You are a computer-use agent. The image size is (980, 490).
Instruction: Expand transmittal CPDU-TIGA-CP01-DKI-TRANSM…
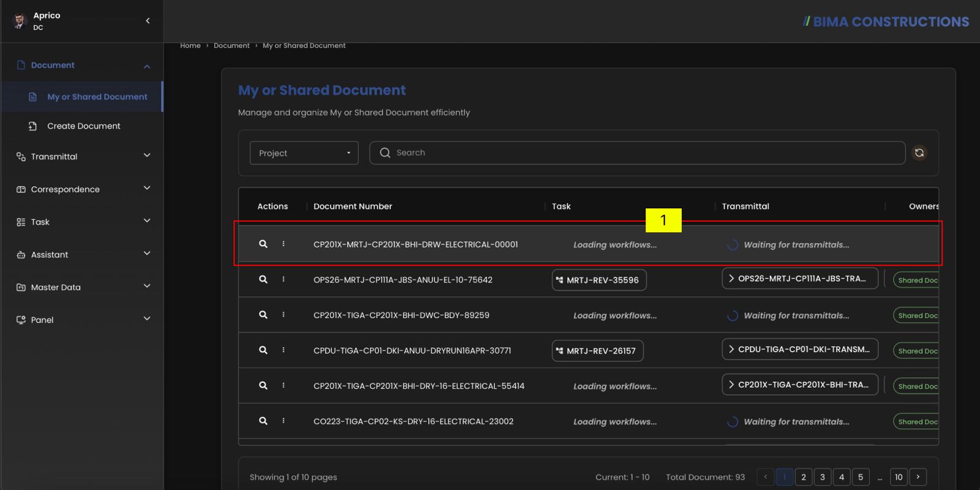tap(800, 349)
